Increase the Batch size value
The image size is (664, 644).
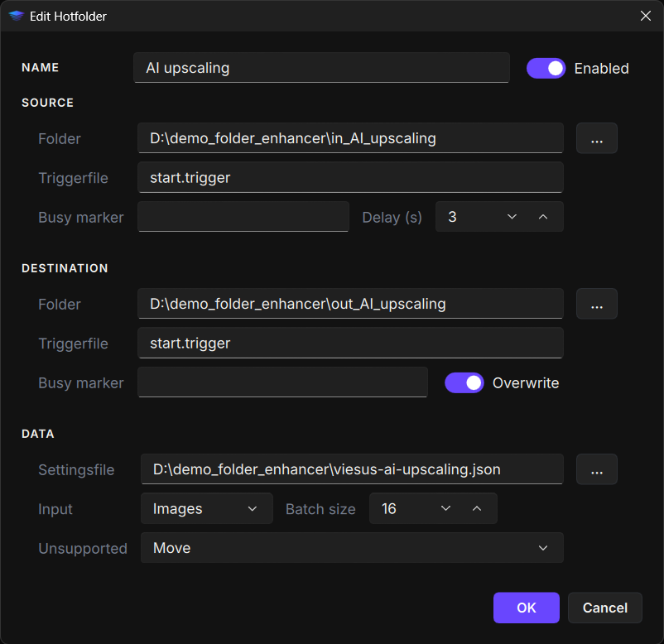click(x=477, y=508)
